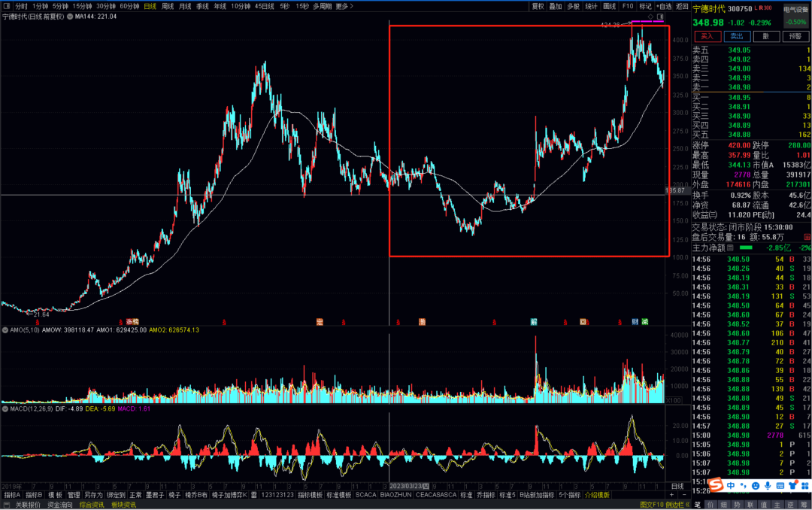The width and height of the screenshot is (812, 510).
Task: Click the 解 event marker icon
Action: point(533,321)
